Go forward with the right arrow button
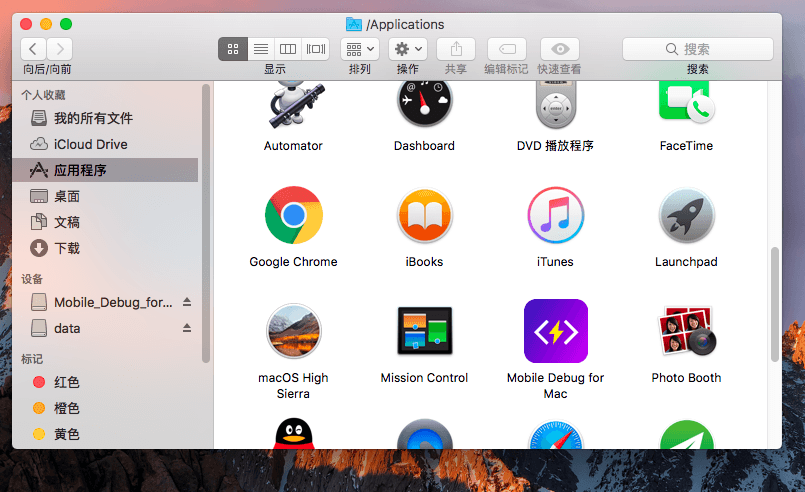The width and height of the screenshot is (805, 492). 60,49
